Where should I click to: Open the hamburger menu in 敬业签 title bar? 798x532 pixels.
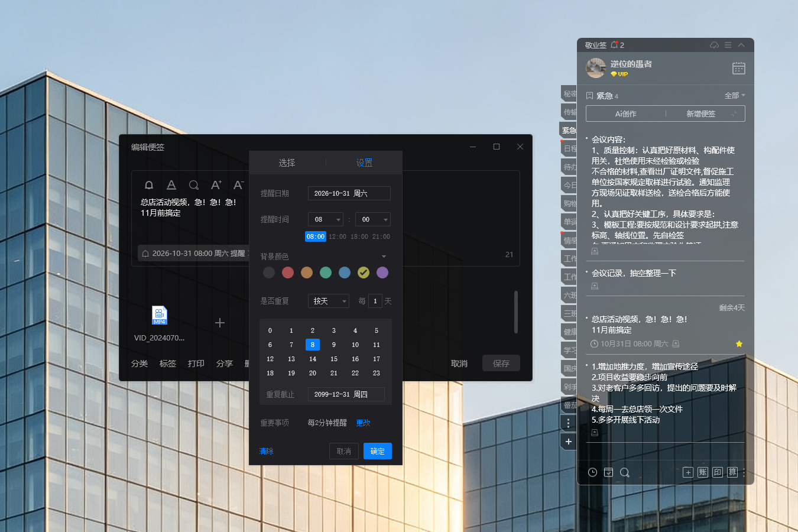[x=728, y=45]
